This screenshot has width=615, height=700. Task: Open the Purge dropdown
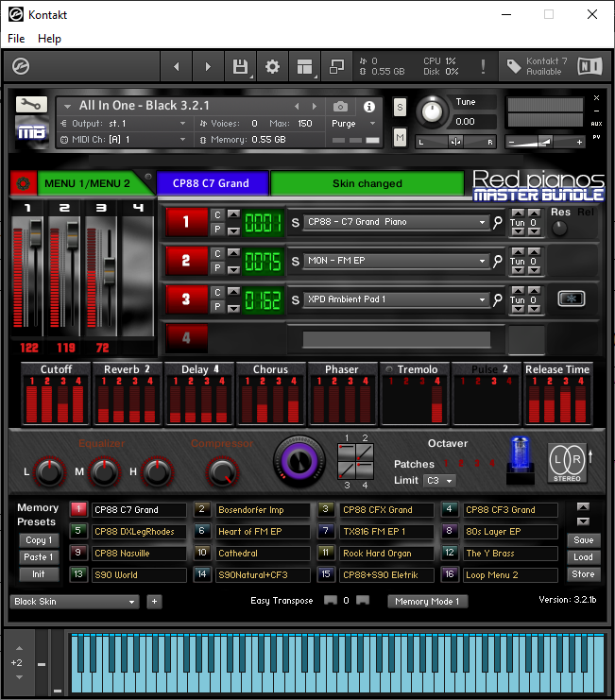[x=353, y=123]
